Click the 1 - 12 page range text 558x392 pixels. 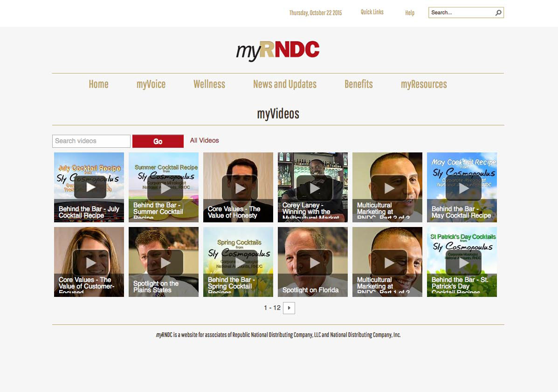(x=272, y=308)
